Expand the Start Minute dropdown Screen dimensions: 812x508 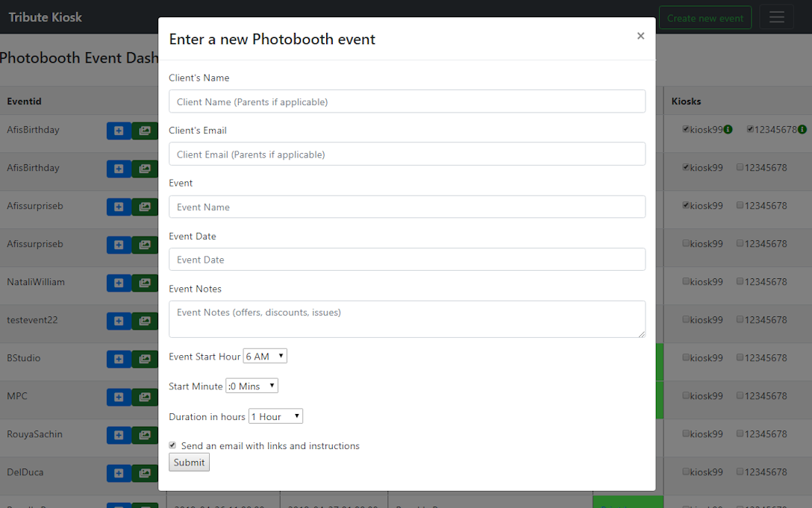coord(252,386)
